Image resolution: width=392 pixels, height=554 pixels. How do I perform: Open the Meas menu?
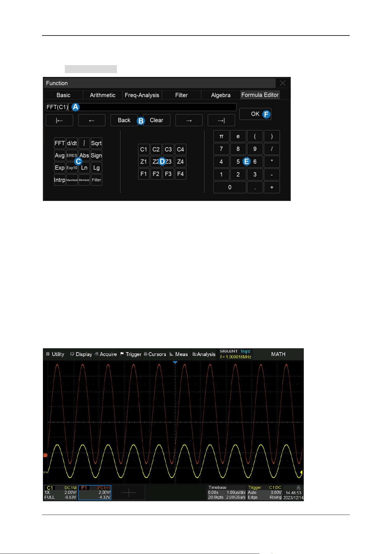[x=179, y=354]
